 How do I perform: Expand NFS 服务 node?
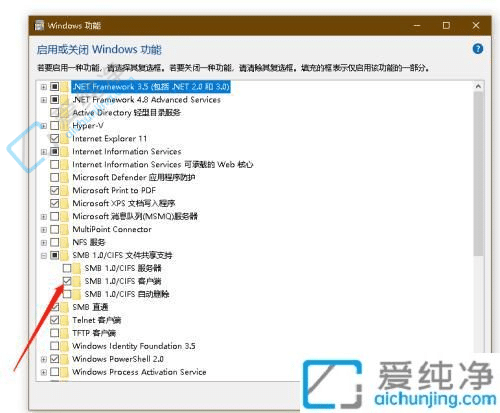coord(44,243)
